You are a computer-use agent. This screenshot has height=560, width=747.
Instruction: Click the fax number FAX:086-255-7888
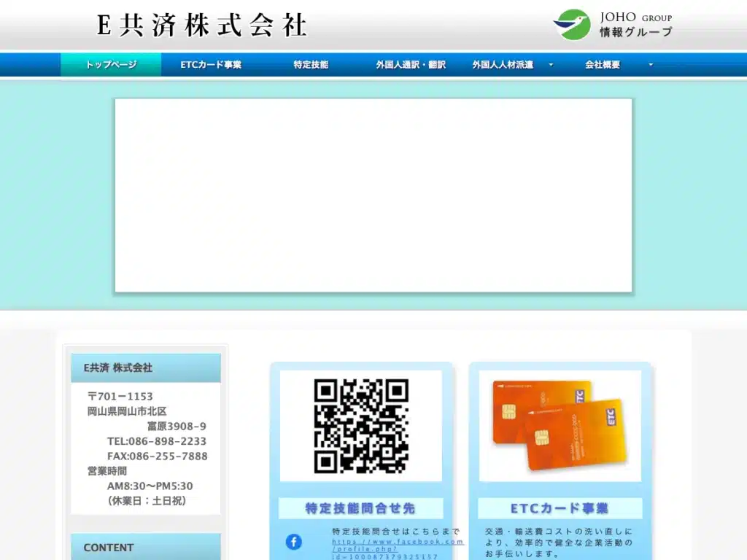(158, 456)
